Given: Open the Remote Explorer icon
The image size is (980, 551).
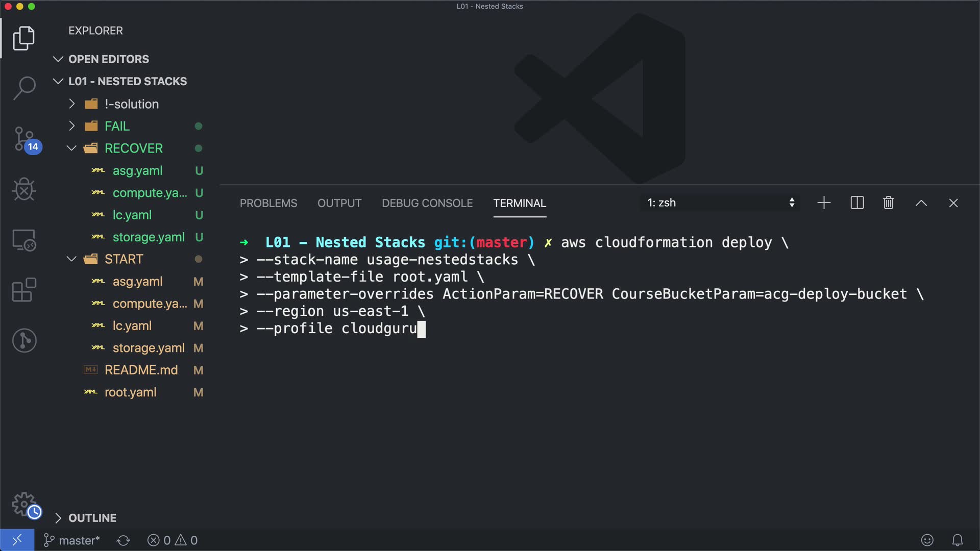Looking at the screenshot, I should pos(24,240).
